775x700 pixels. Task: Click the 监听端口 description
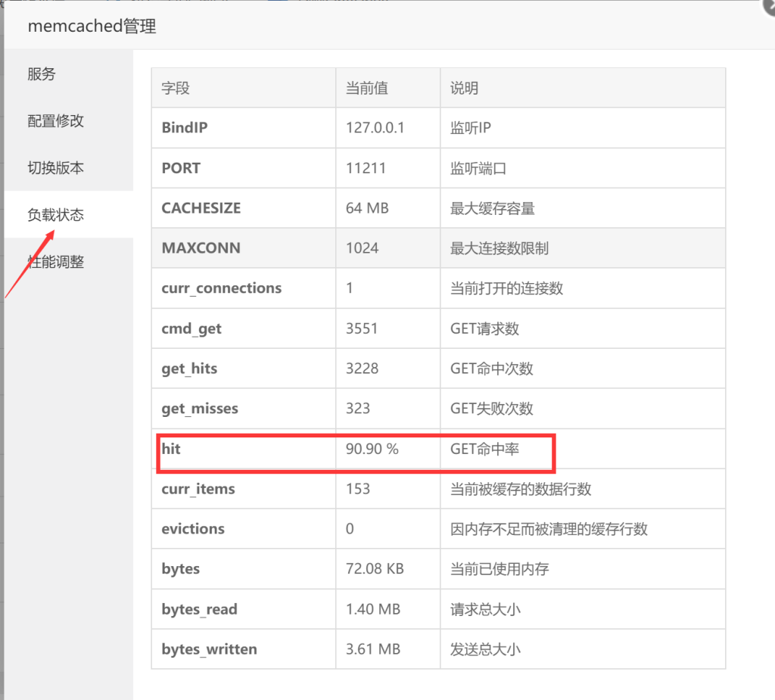click(x=478, y=168)
